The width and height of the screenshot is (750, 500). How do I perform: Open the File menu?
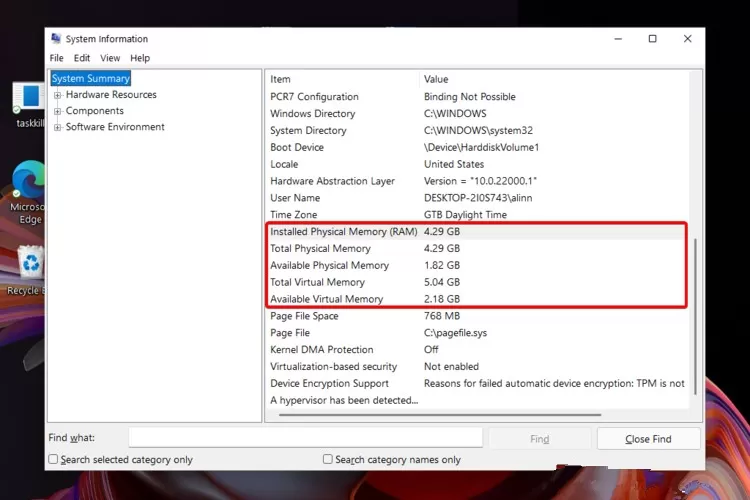[x=56, y=58]
